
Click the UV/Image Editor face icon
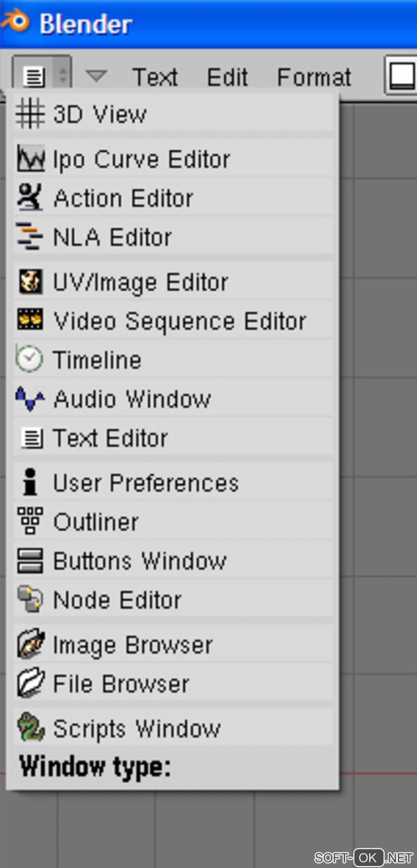tap(30, 282)
